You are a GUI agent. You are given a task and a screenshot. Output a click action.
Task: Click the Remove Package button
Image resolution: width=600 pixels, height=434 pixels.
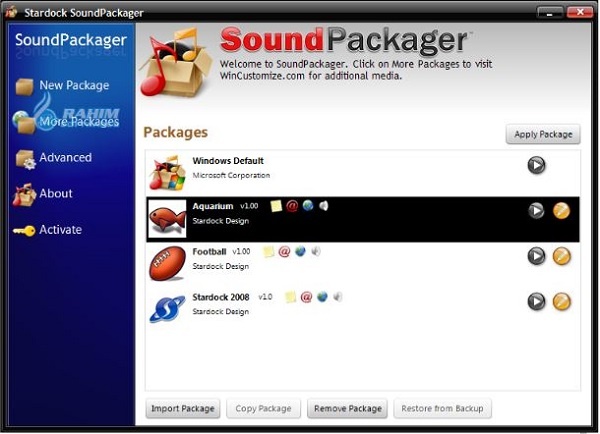[x=347, y=409]
